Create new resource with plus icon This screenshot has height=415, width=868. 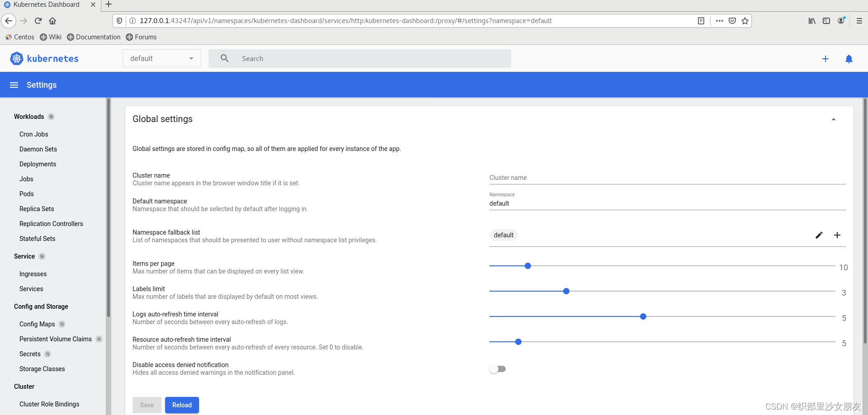[825, 59]
